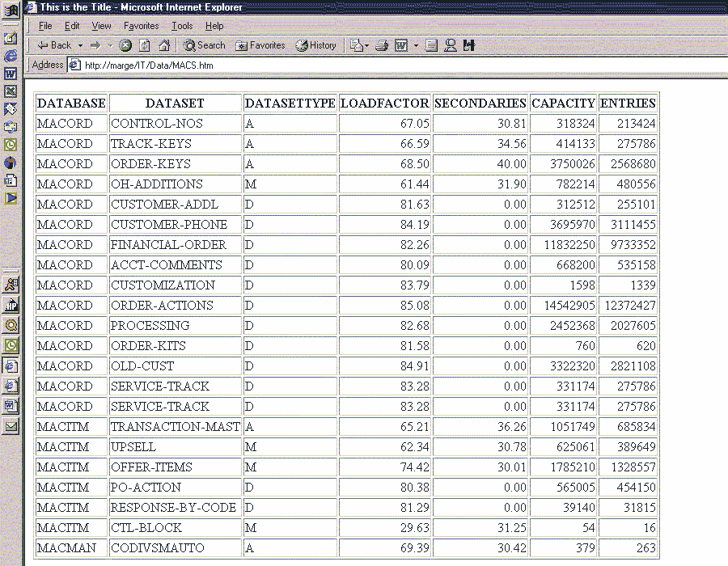
Task: Click the DATABASE column header
Action: coord(71,103)
